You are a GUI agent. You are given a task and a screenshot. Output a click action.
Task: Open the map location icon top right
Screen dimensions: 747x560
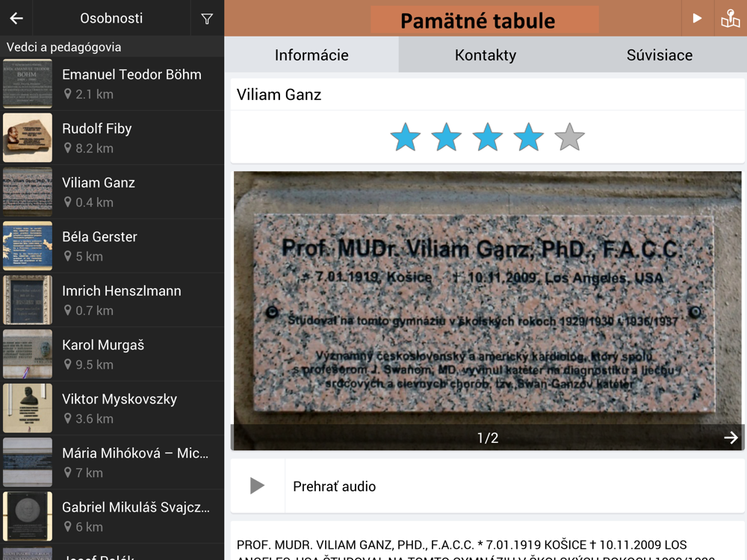731,18
